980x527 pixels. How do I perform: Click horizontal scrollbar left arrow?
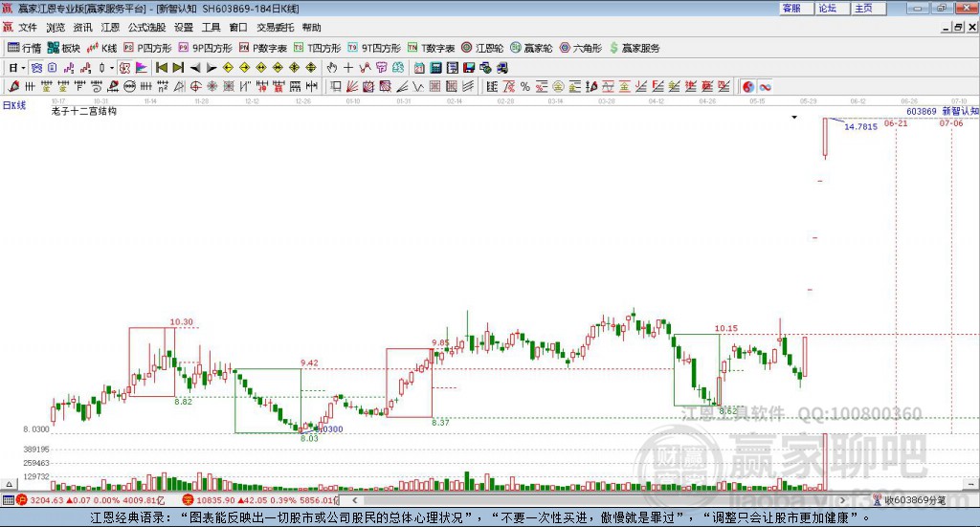[355, 500]
